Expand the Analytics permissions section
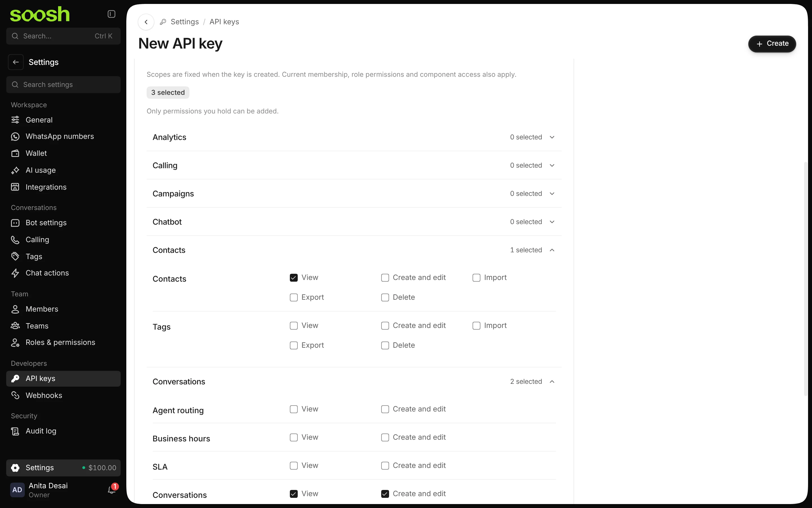 point(354,137)
